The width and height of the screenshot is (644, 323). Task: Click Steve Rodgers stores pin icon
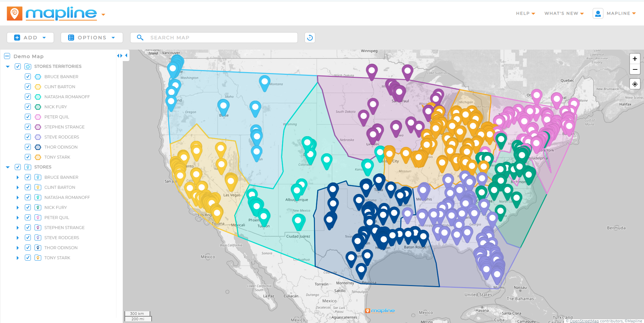pyautogui.click(x=38, y=237)
